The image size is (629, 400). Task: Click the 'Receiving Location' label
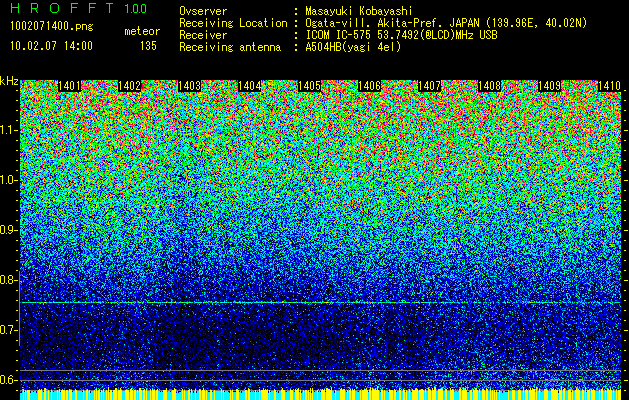click(233, 23)
